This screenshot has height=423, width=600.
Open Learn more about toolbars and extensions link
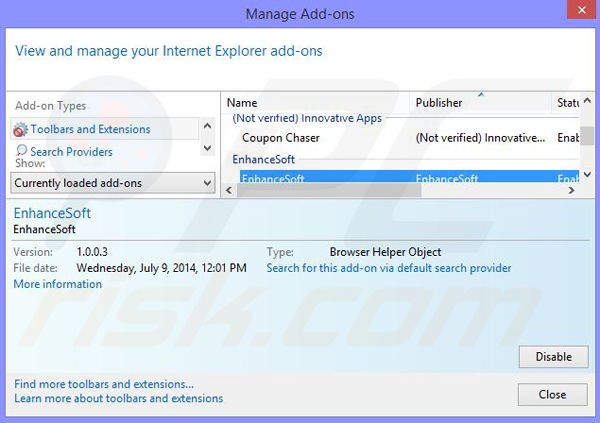pyautogui.click(x=119, y=399)
